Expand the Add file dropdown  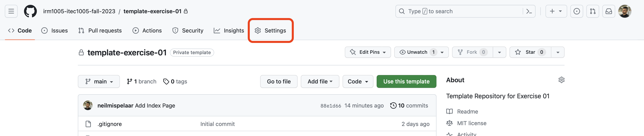[320, 81]
